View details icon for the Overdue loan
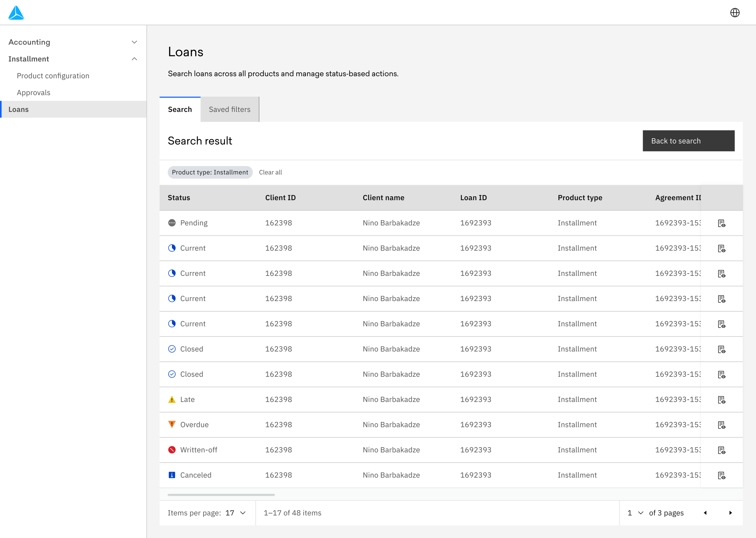This screenshot has width=756, height=538. (721, 425)
